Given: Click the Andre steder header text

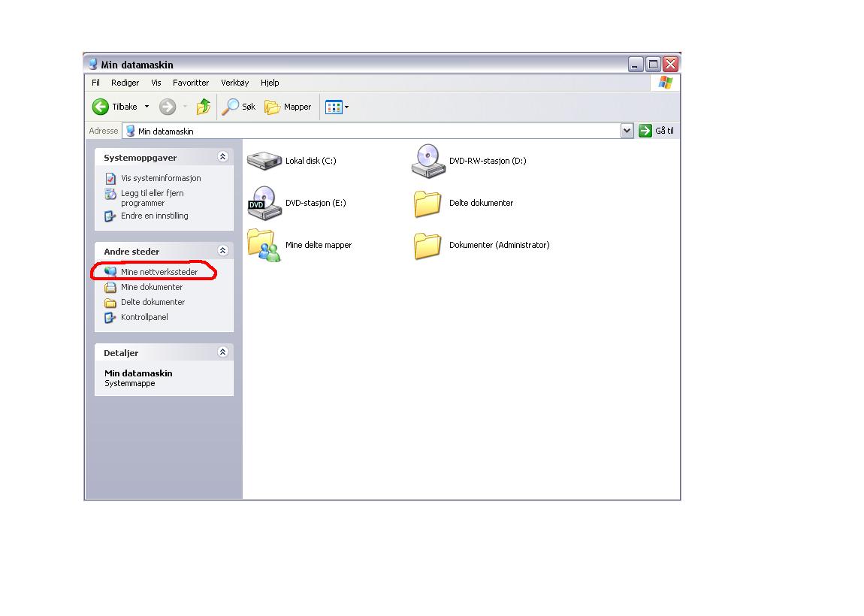Looking at the screenshot, I should tap(131, 252).
